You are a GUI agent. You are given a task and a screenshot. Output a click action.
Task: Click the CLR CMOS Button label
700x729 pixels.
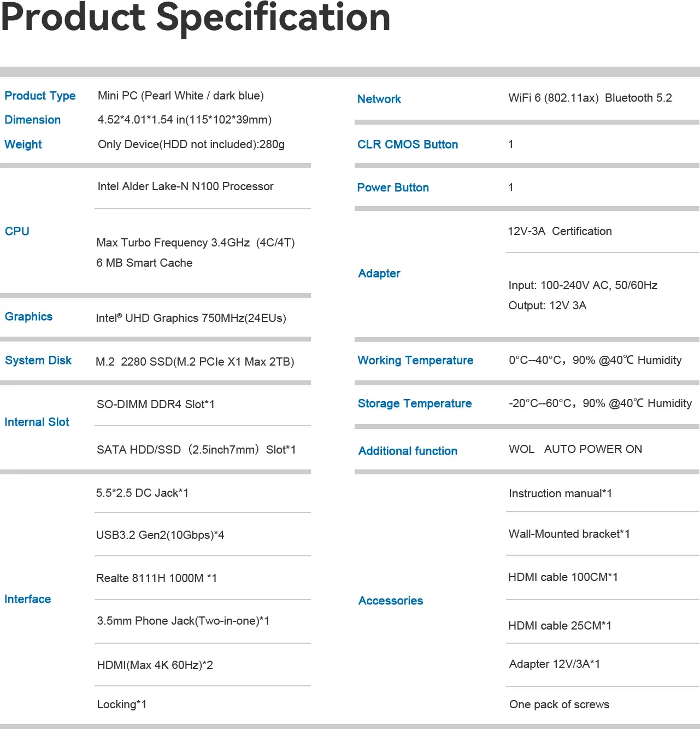click(x=408, y=144)
